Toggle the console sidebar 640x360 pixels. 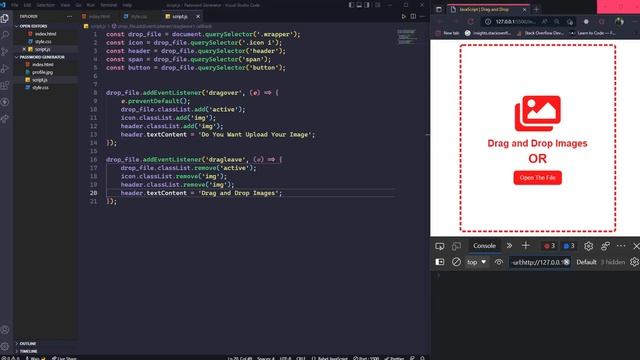pos(440,262)
